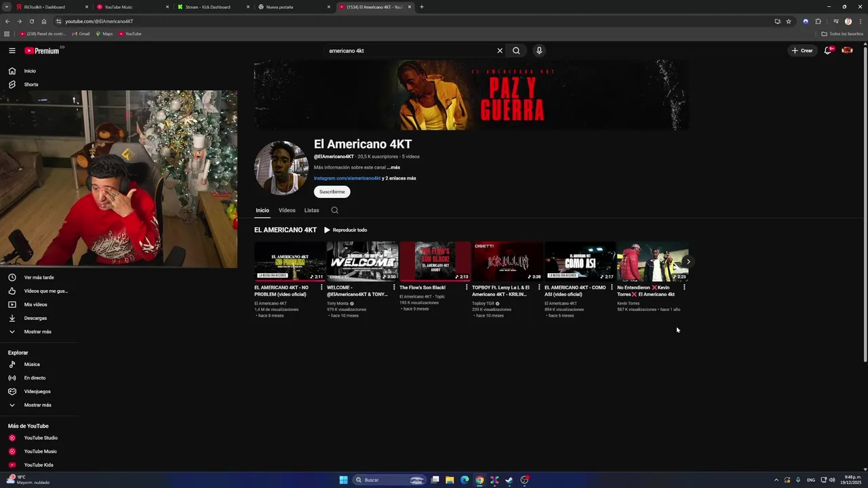Search within the channel using the magnifier icon
The image size is (868, 488).
pyautogui.click(x=334, y=210)
